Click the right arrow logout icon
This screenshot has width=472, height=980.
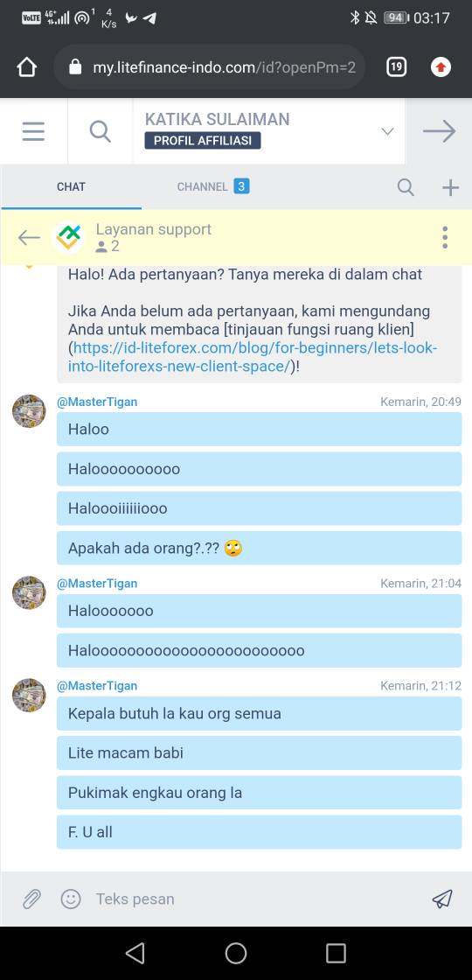click(439, 131)
